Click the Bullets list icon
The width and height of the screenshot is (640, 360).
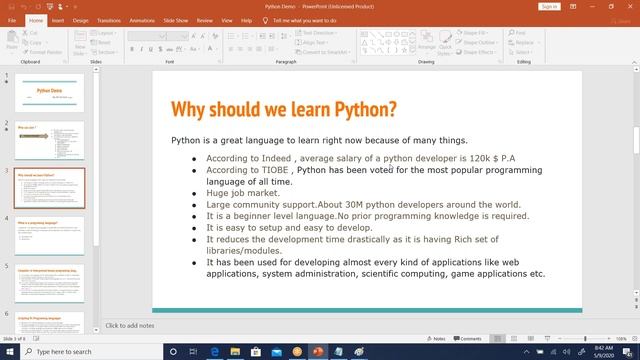click(232, 36)
